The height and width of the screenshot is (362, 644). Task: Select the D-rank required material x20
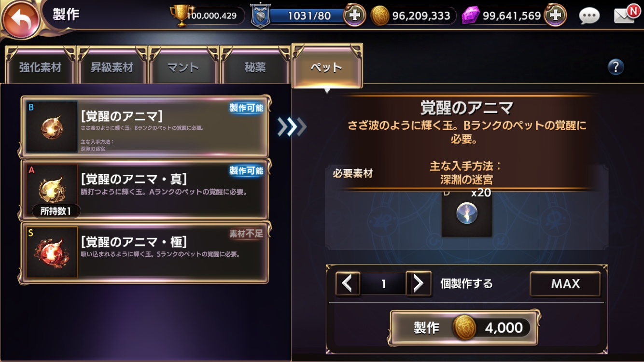coord(466,211)
